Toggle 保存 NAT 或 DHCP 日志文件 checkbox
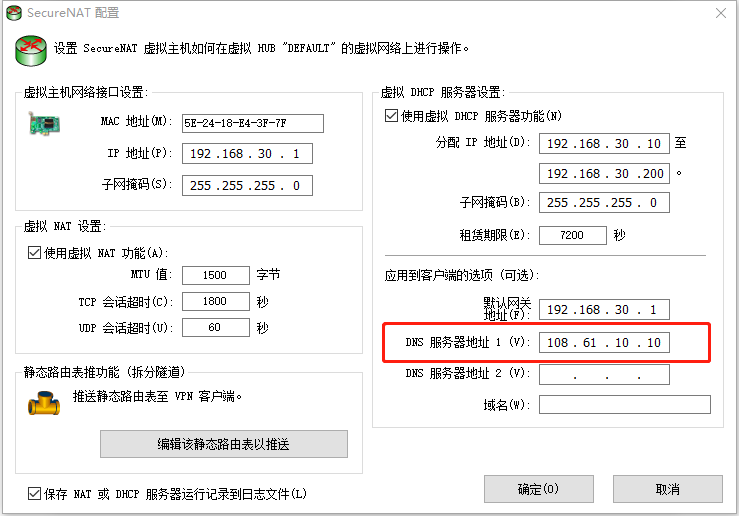Screen dimensions: 739x516 pyautogui.click(x=34, y=493)
